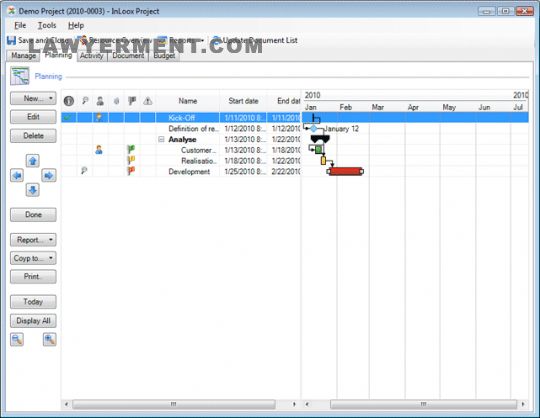Click the red Development bar in Gantt chart
The height and width of the screenshot is (418, 540).
coord(345,171)
